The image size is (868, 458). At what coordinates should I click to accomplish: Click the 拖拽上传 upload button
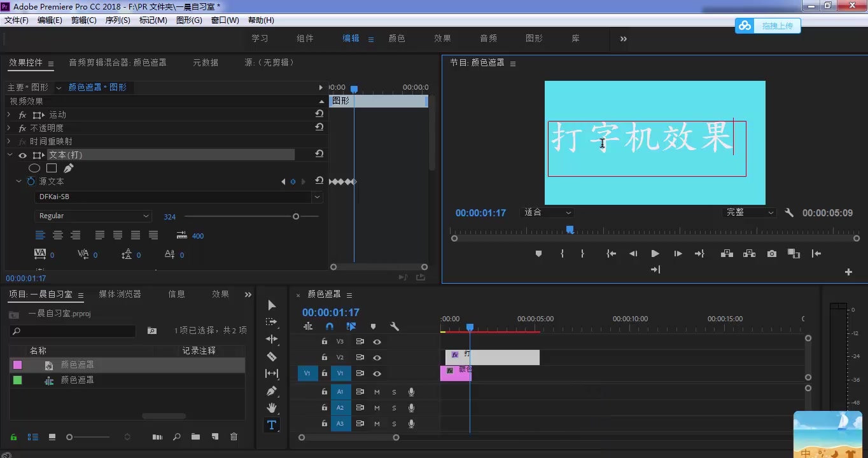(x=768, y=25)
